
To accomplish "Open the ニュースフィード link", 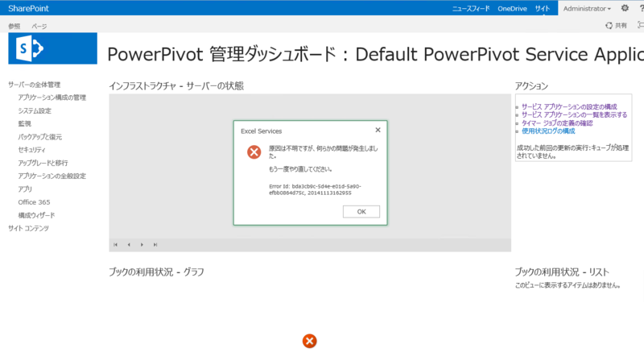I will [471, 9].
